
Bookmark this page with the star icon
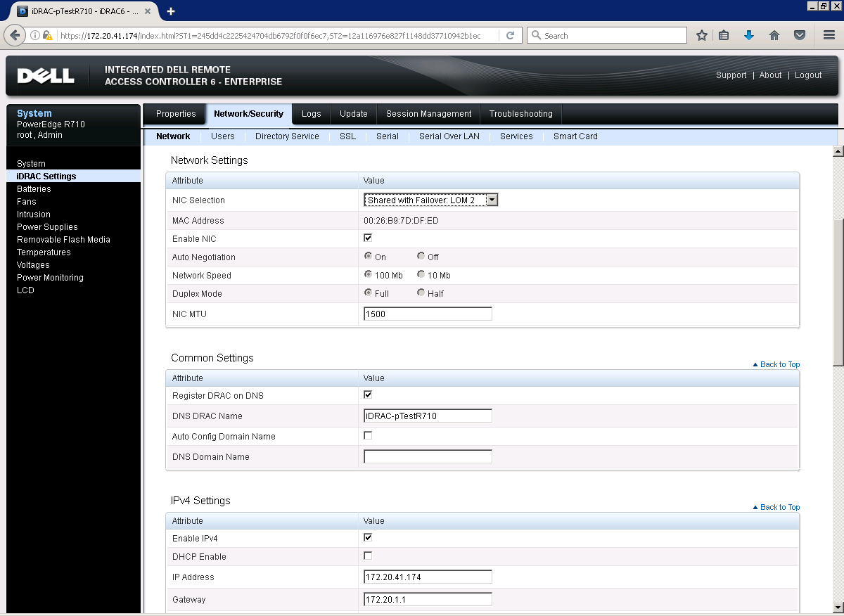coord(701,35)
